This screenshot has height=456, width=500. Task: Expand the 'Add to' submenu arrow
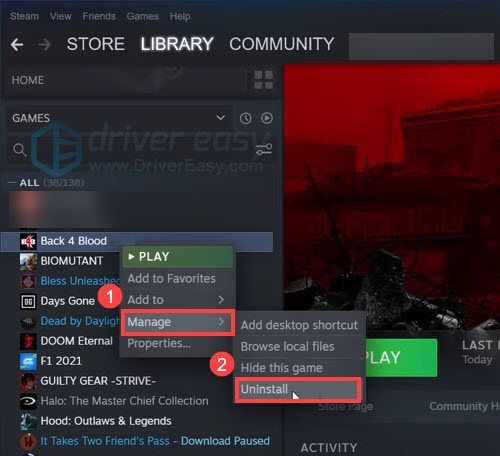221,300
